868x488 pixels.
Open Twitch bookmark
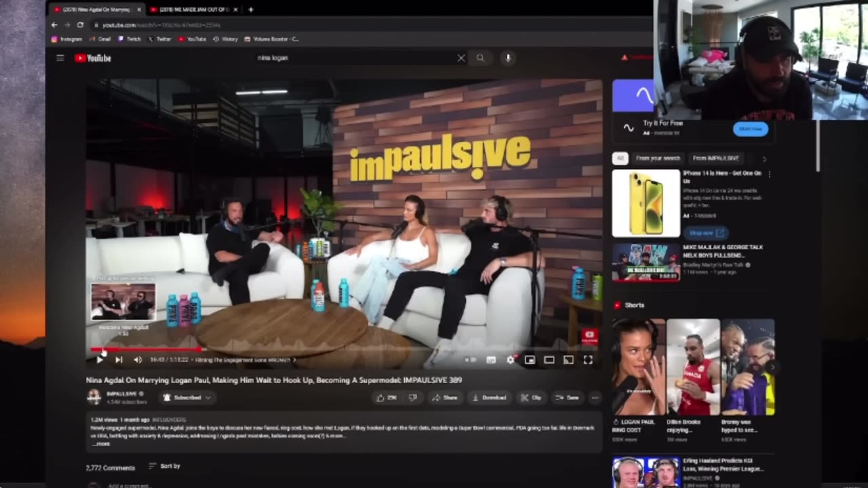[130, 39]
